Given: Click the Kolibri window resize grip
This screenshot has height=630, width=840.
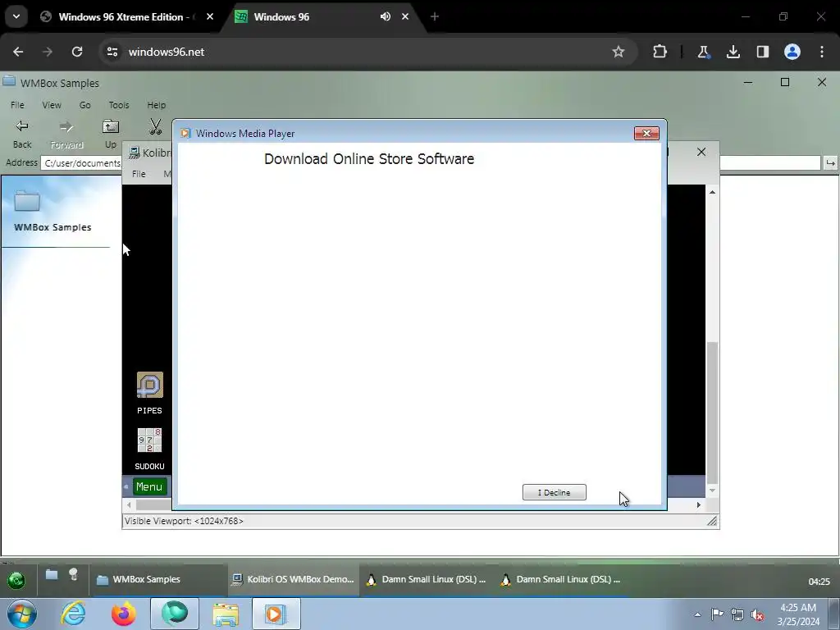Looking at the screenshot, I should point(711,521).
